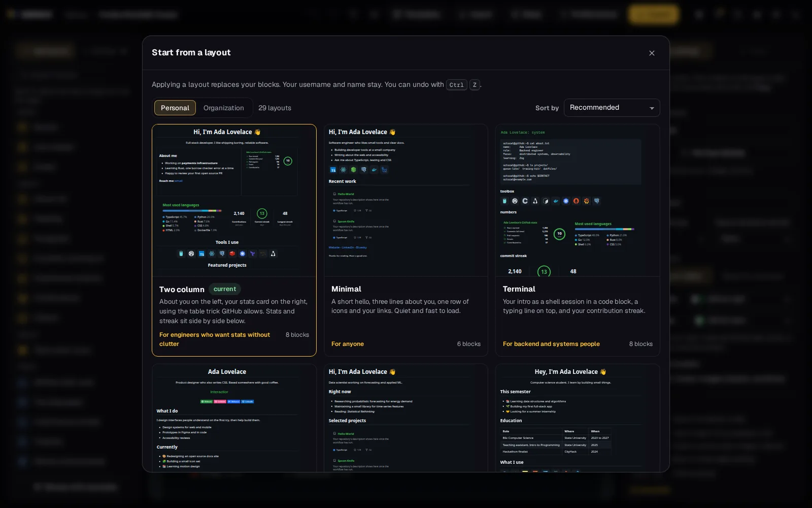
Task: Select the Minimal layout preview thumbnail
Action: 406,201
